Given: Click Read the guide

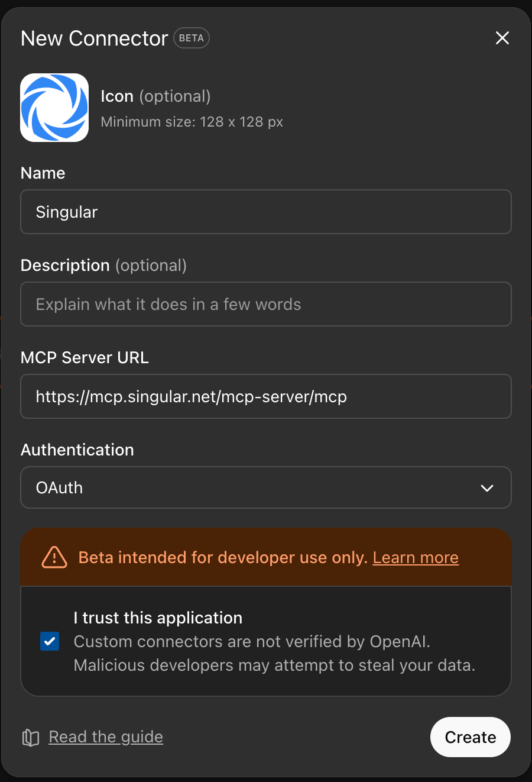Looking at the screenshot, I should 106,737.
